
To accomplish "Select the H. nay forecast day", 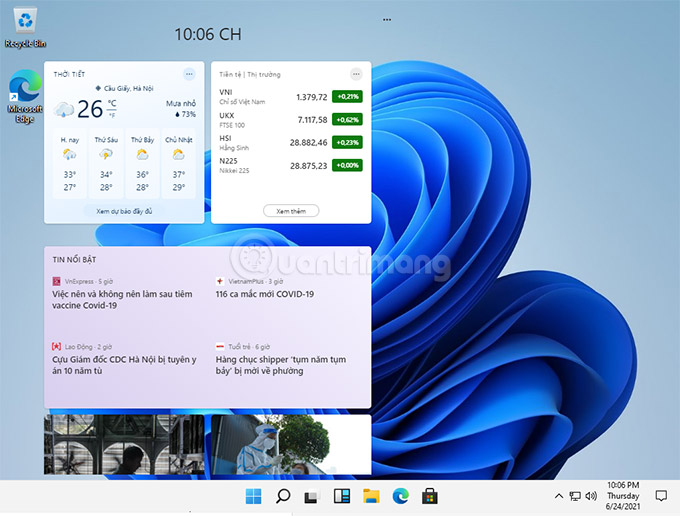I will coord(69,163).
